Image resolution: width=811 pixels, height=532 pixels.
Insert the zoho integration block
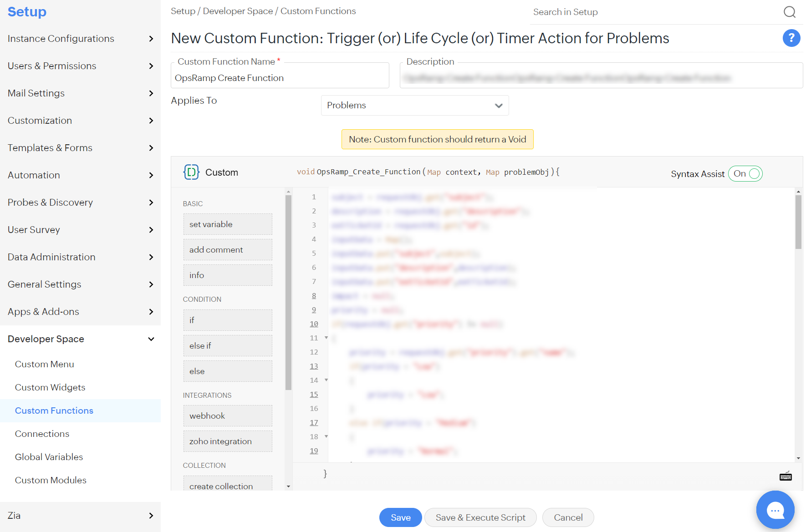pyautogui.click(x=228, y=441)
